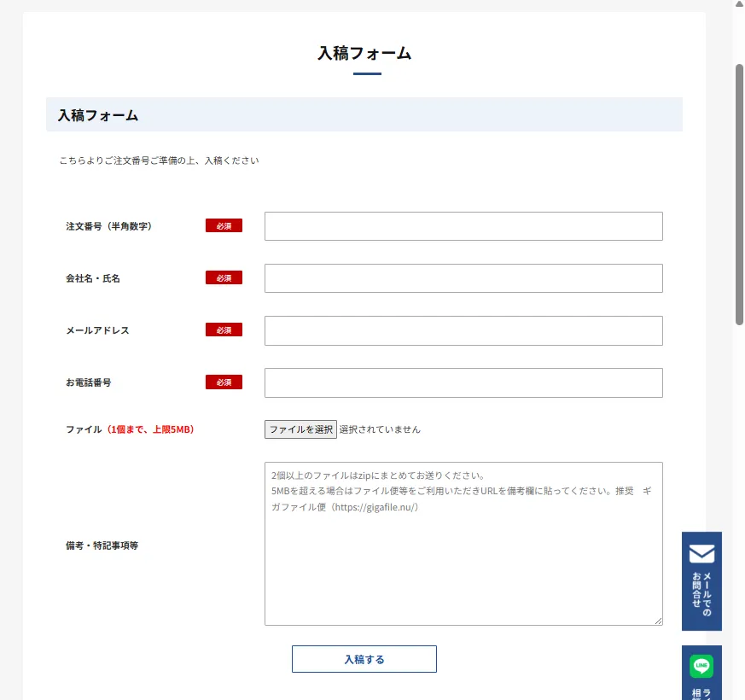Click the 備考・特記事項等 label
The width and height of the screenshot is (745, 700).
(102, 545)
